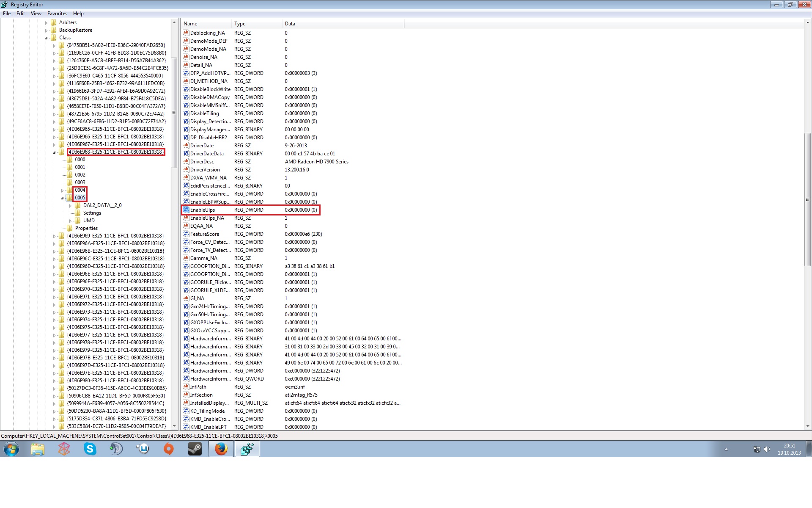Select the InfSection value row

coord(293,395)
